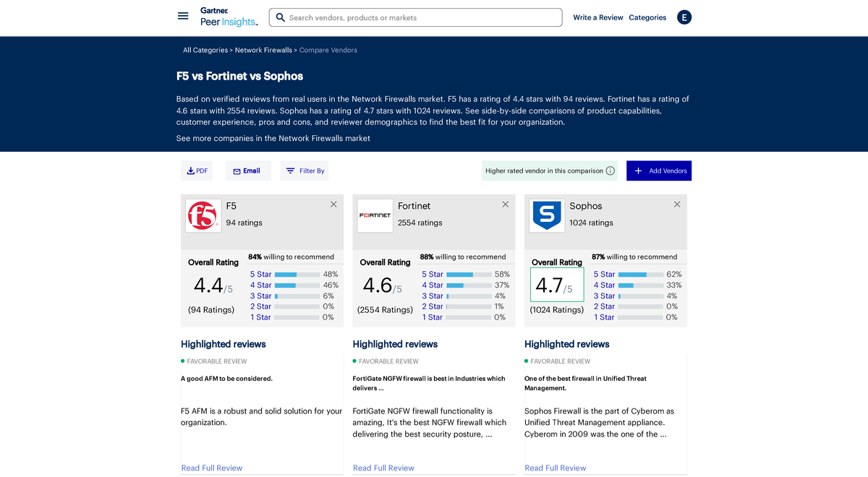Open the hamburger navigation menu

[183, 16]
